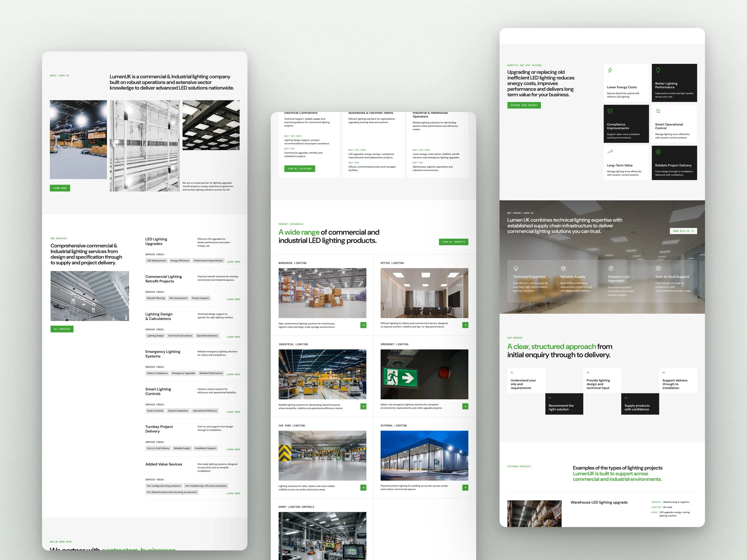Click Learn More for Smart Lighting Controls
747x560 pixels.
click(x=233, y=412)
